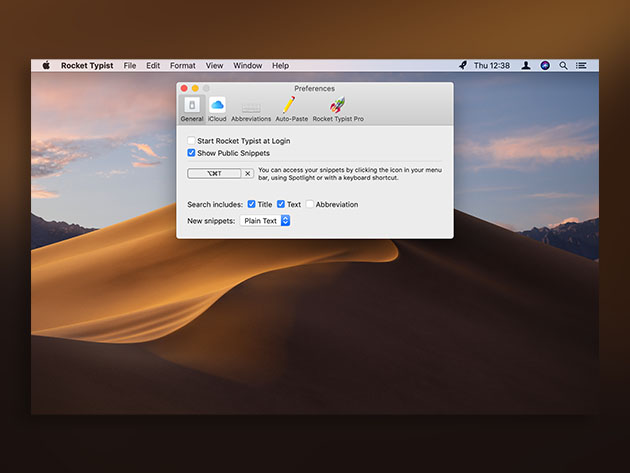Screen dimensions: 630x473
Task: Open the Format menu
Action: [x=182, y=66]
